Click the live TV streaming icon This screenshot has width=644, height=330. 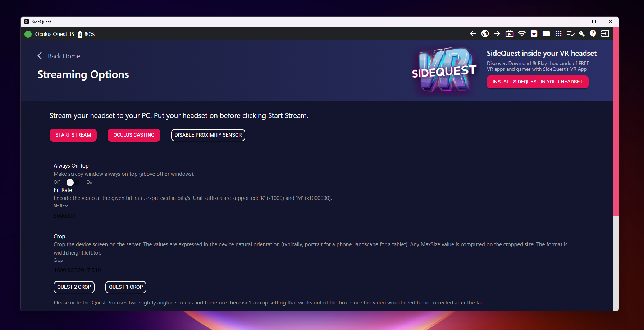click(x=510, y=33)
